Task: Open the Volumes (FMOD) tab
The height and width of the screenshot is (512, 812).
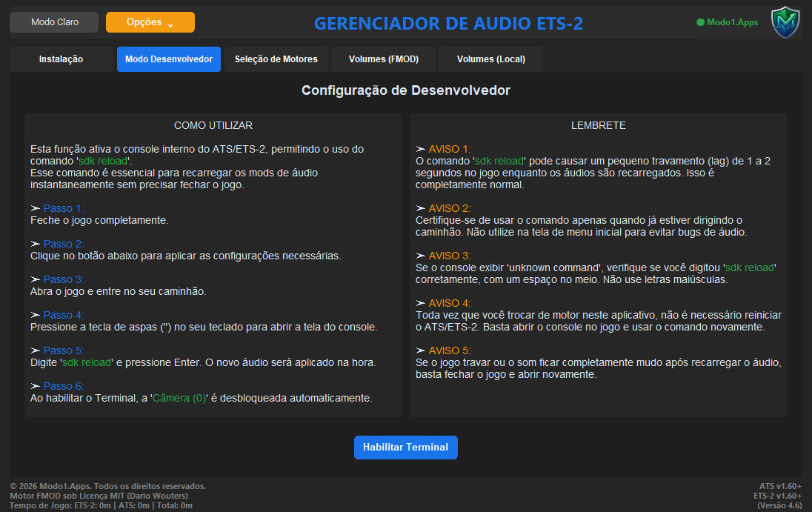Action: (384, 59)
